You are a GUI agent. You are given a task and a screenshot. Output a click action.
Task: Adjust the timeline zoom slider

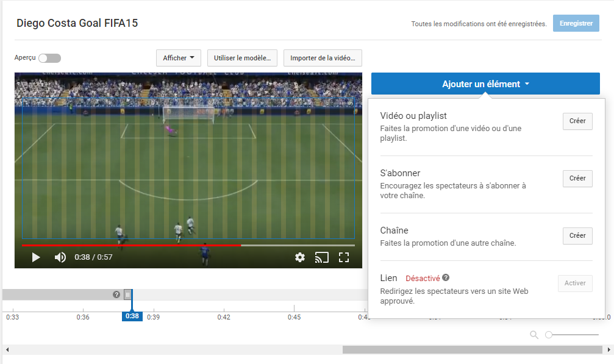[x=549, y=335]
